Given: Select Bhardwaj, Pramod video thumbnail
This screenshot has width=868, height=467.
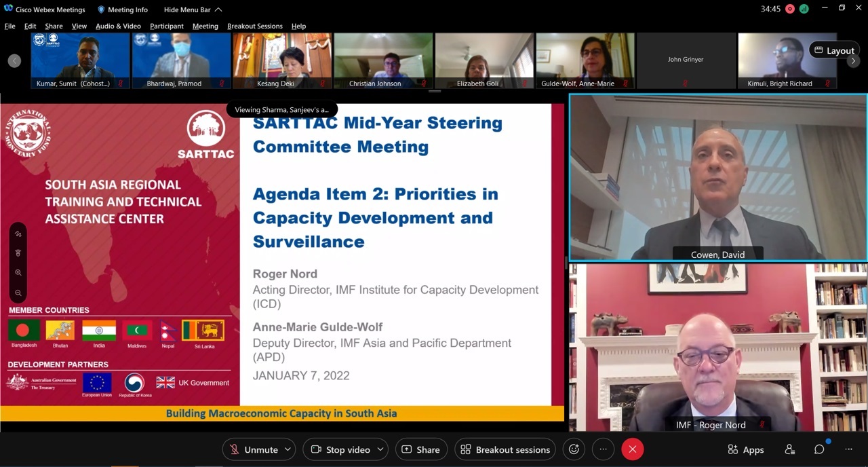Looking at the screenshot, I should tap(181, 60).
